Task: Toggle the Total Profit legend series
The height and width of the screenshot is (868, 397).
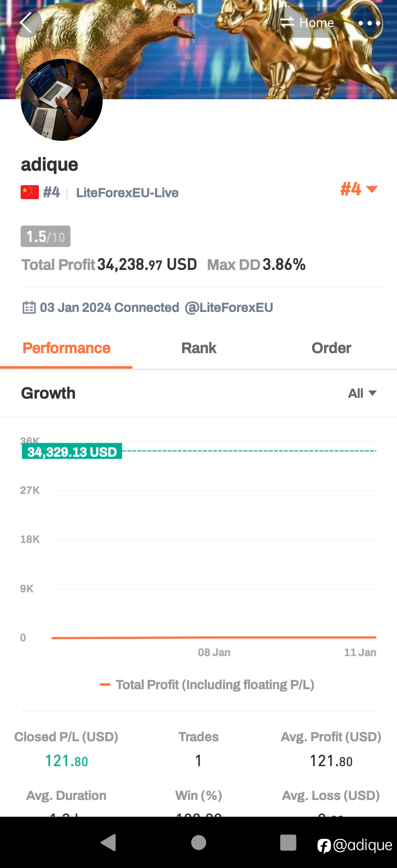Action: [207, 684]
